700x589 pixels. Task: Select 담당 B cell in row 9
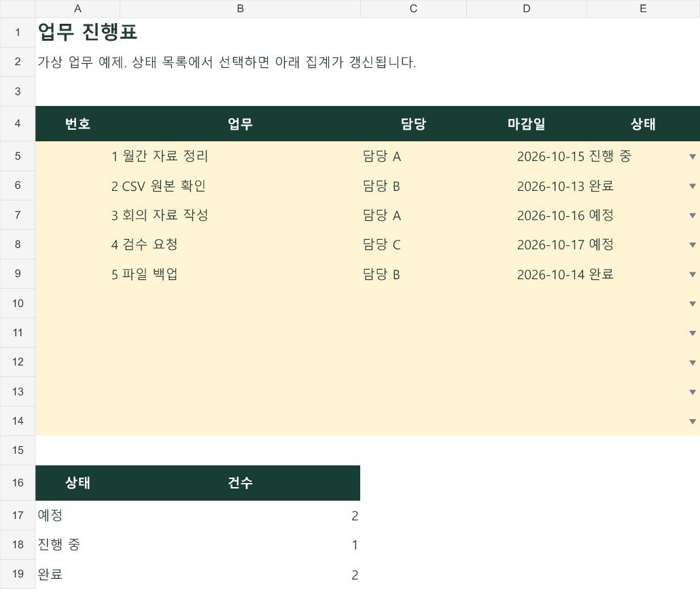point(413,274)
